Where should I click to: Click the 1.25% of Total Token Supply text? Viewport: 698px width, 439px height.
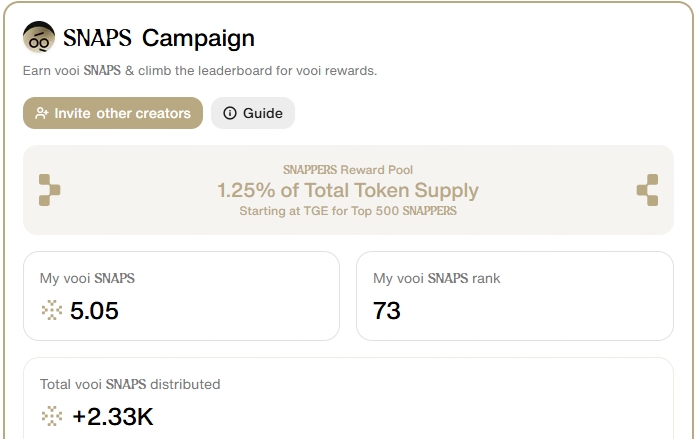348,190
